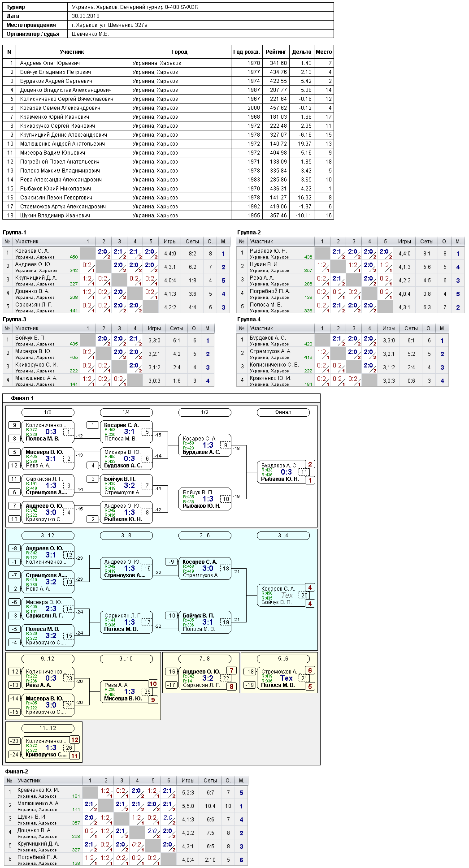Click Сеты header in Группа-2 table
The height and width of the screenshot is (868, 469).
(x=426, y=242)
